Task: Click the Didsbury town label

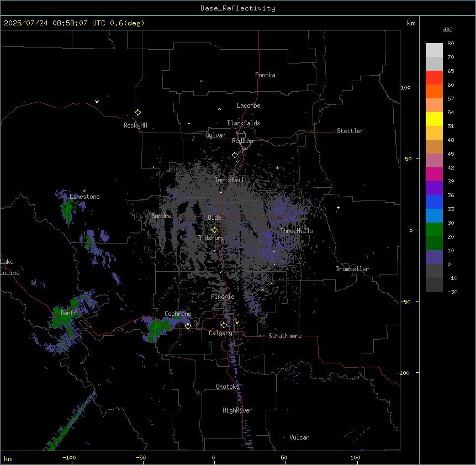Action: (211, 238)
